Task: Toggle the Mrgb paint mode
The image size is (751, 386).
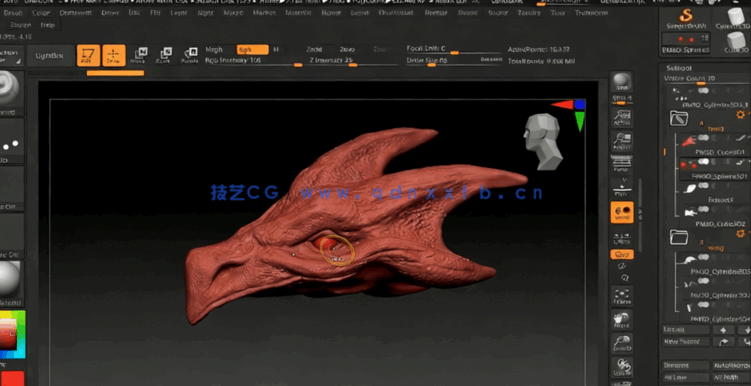Action: tap(214, 49)
